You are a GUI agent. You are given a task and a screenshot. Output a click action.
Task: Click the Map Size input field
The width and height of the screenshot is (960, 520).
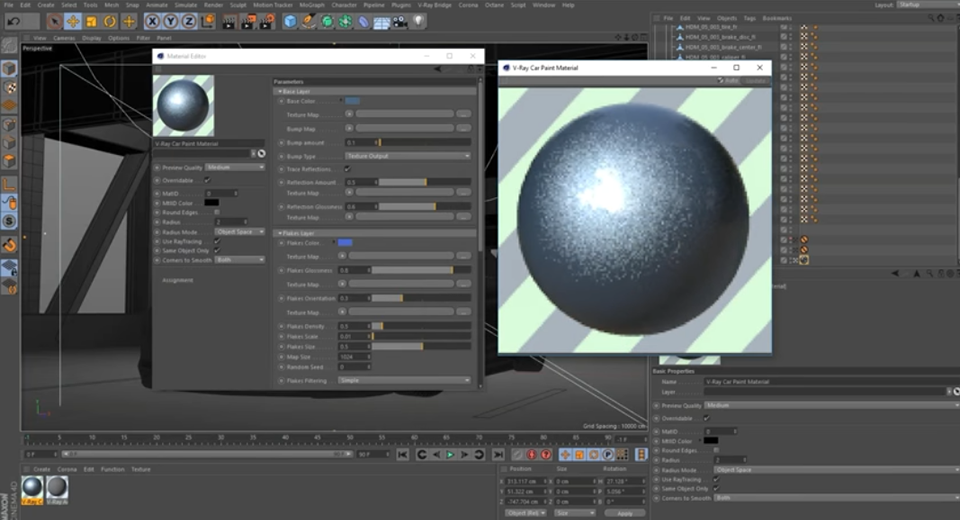pyautogui.click(x=354, y=356)
